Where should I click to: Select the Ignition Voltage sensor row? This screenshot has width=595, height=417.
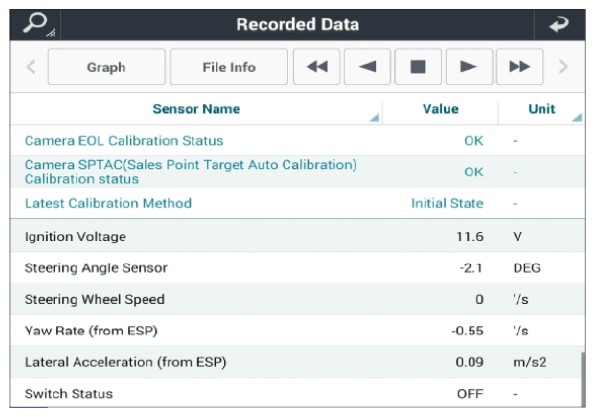[x=298, y=236]
